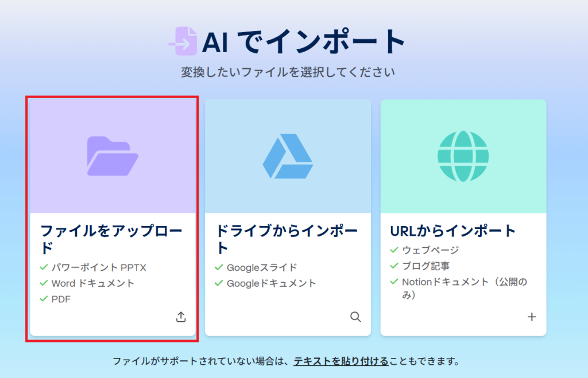Click the green checkmark beside PDF

(44, 299)
